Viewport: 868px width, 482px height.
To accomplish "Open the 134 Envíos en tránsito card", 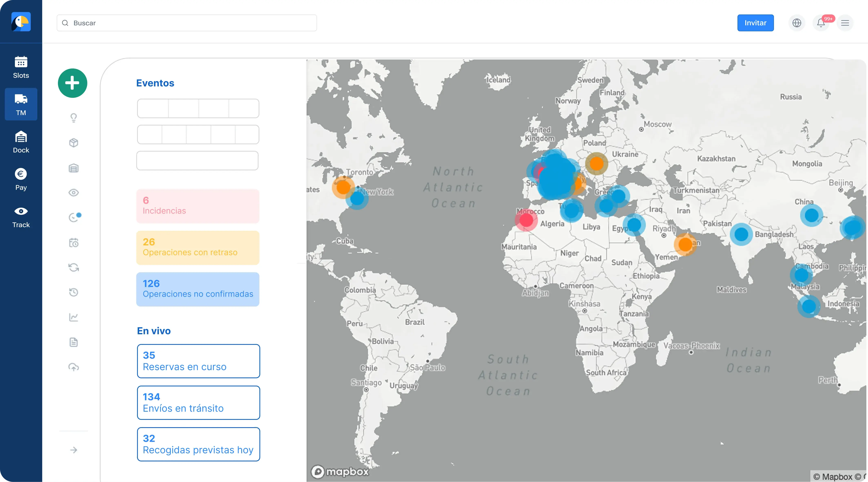I will click(198, 403).
